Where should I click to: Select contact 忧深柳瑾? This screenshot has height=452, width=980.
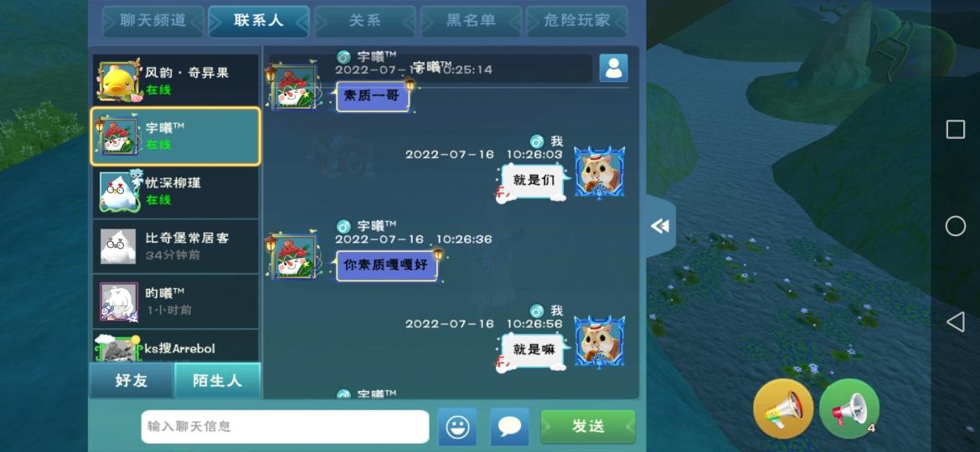[x=176, y=191]
